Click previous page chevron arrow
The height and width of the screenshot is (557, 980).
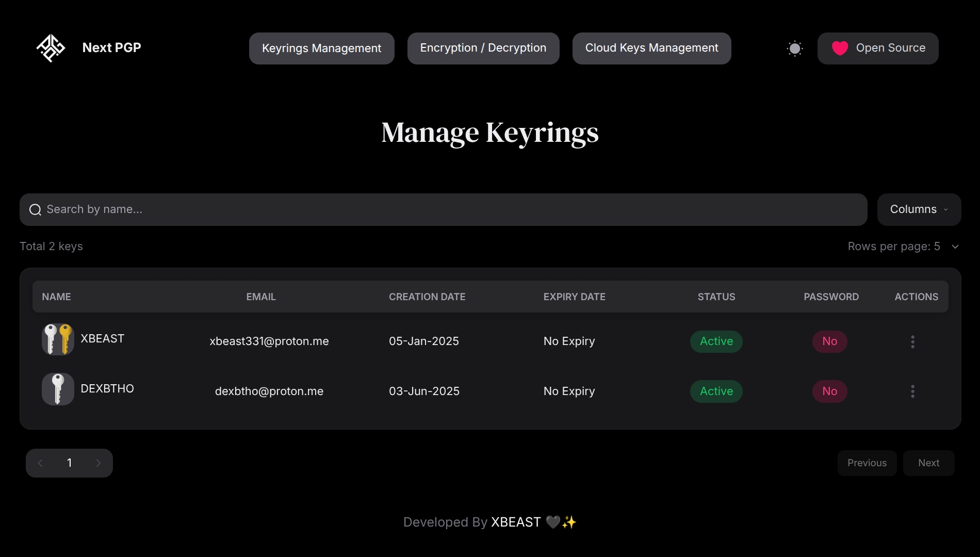pyautogui.click(x=40, y=463)
